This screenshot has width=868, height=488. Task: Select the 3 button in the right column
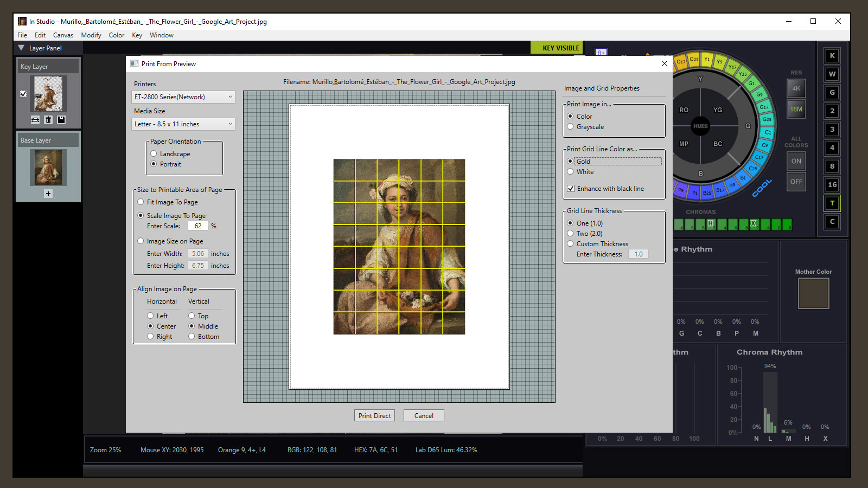pos(832,130)
